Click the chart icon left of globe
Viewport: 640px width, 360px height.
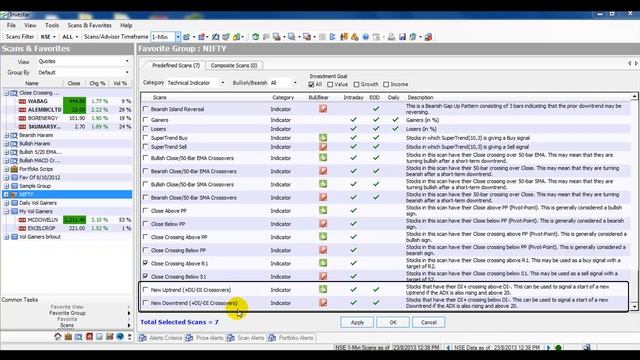click(x=109, y=336)
